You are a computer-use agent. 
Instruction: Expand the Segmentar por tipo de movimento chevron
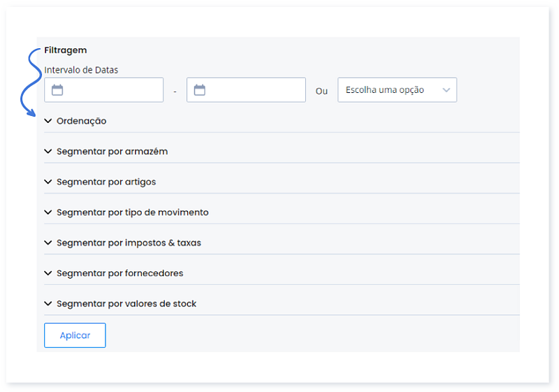point(48,212)
